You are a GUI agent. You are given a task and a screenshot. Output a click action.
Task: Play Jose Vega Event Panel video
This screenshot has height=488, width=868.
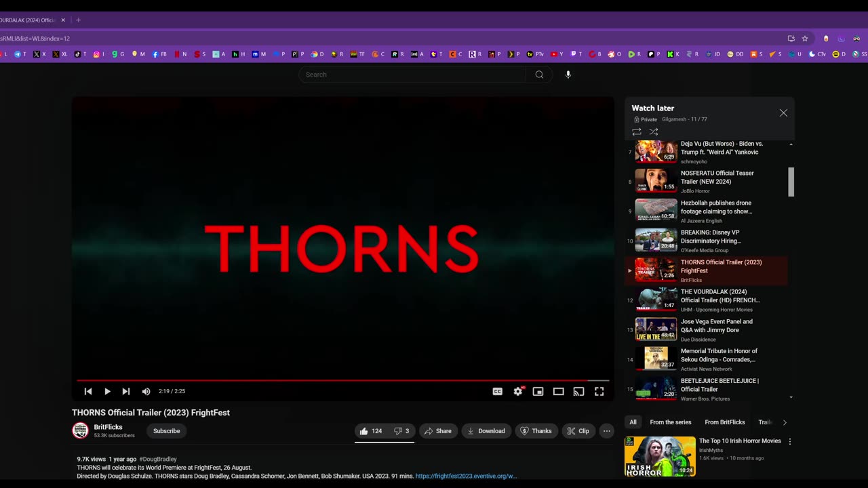tap(707, 329)
